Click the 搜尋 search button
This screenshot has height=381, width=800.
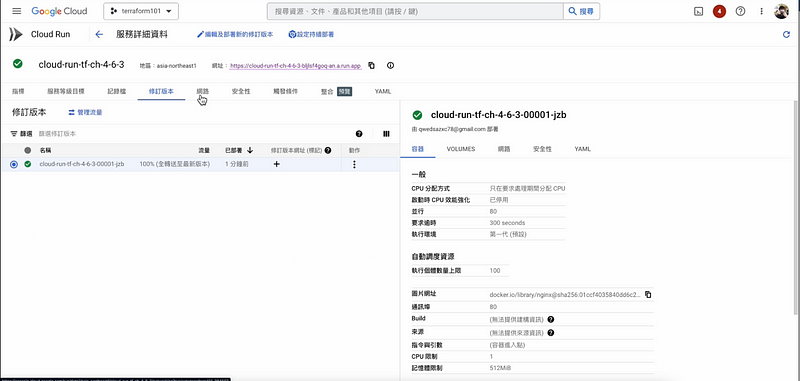pos(581,11)
